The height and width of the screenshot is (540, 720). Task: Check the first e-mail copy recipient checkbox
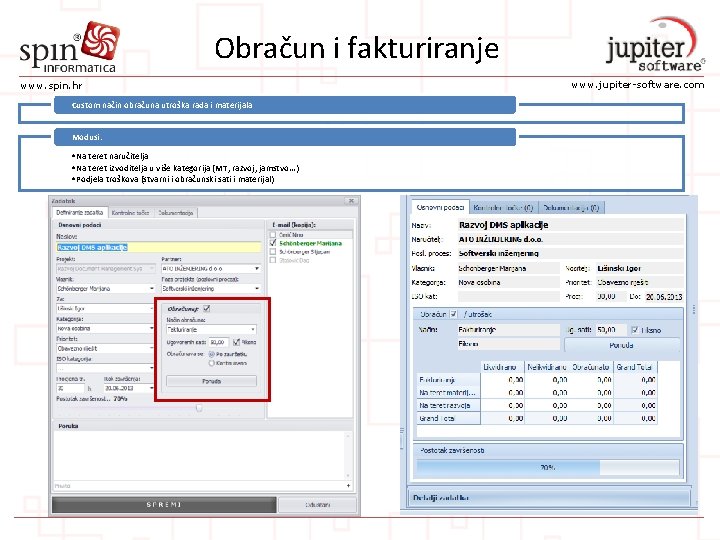click(273, 235)
